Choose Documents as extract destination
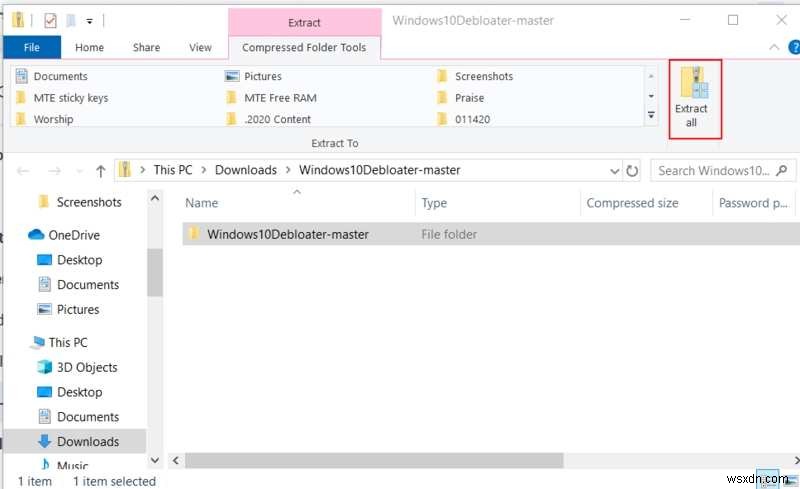800x489 pixels. click(52, 76)
